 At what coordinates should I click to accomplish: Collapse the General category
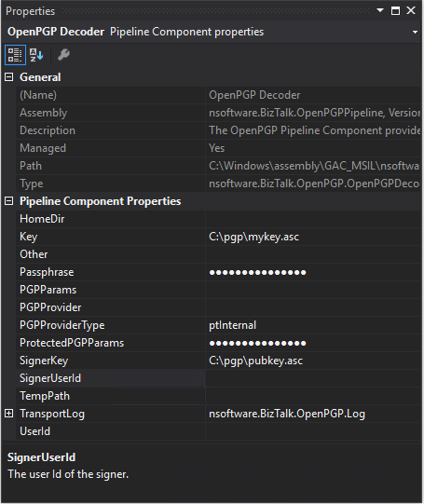9,77
